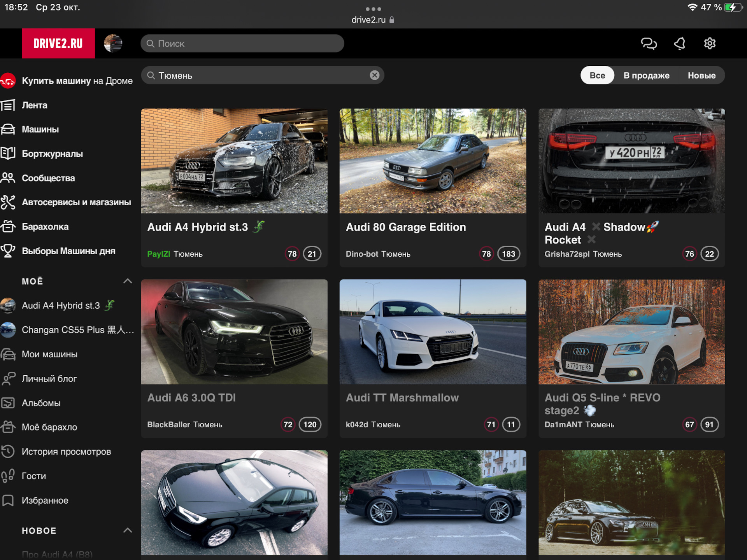The height and width of the screenshot is (560, 747).
Task: Open Выборы Машины дня in the sidebar
Action: point(68,251)
